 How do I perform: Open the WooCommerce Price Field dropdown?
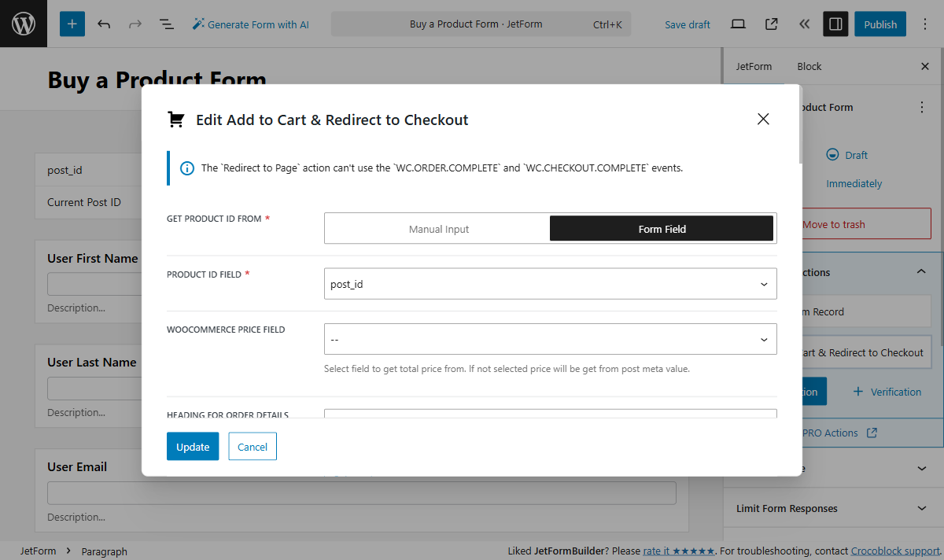pos(551,339)
